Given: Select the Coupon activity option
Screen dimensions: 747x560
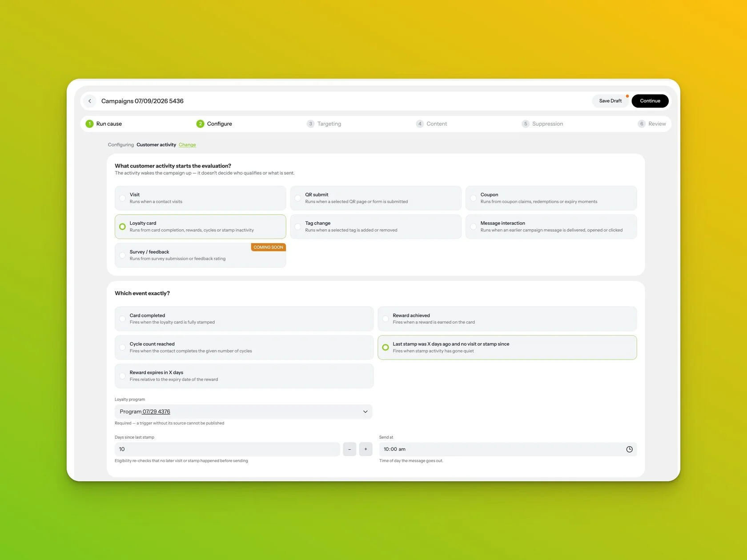Looking at the screenshot, I should tap(551, 198).
